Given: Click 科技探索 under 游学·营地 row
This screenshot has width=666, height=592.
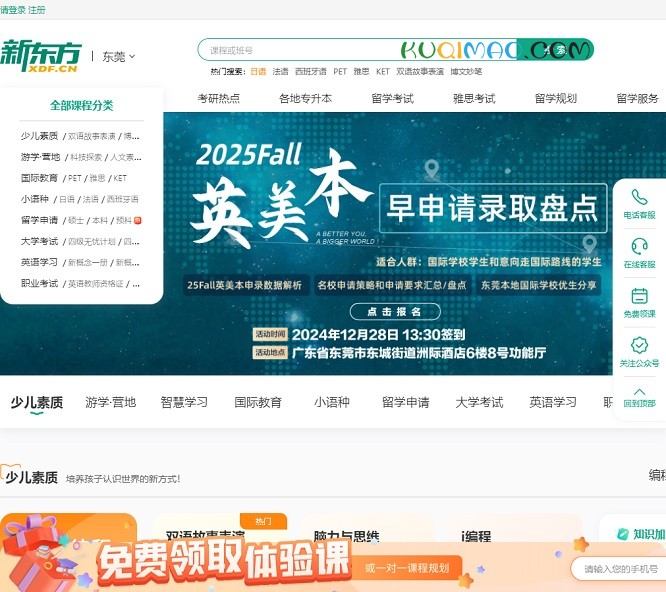Looking at the screenshot, I should click(86, 157).
